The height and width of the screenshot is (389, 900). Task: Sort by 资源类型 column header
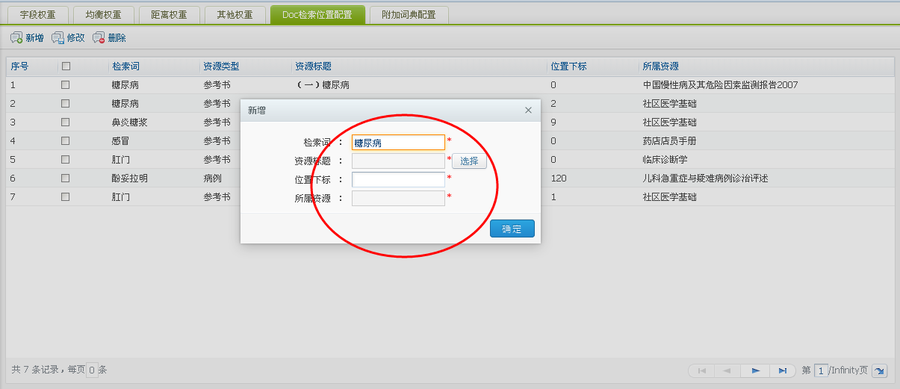222,67
